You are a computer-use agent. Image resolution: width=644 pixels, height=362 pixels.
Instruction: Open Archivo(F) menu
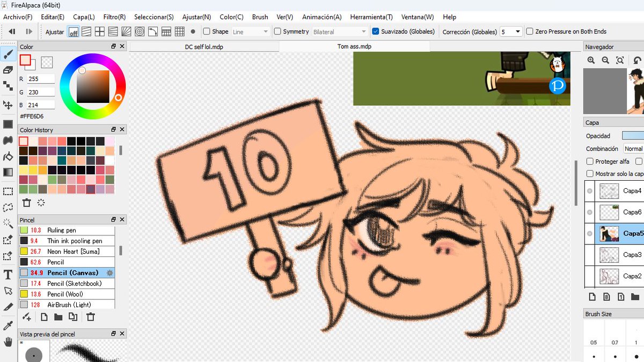click(x=18, y=17)
